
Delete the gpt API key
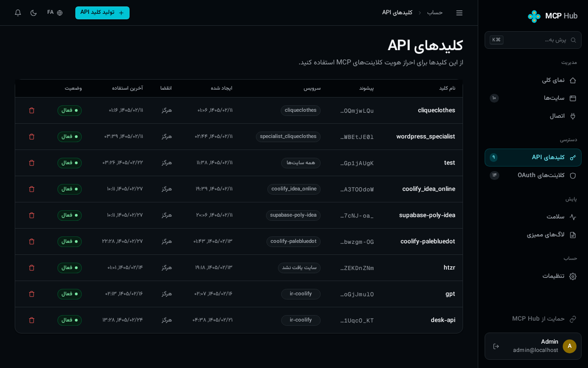32,294
